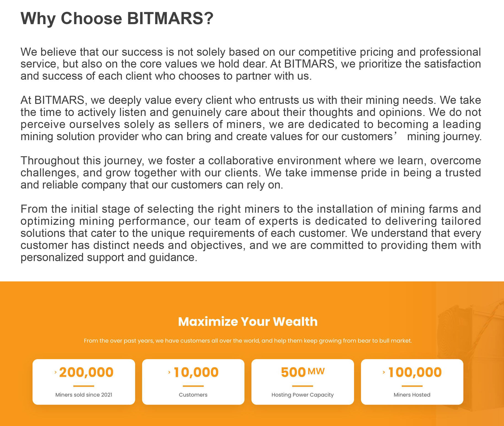Click orange divider line under 200,000
The image size is (504, 426).
[x=84, y=386]
